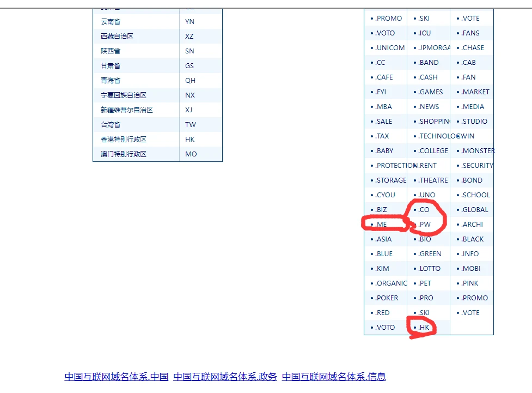Viewport: 532px width, 393px height.
Task: Select the .UNICOM domain entry
Action: coord(390,48)
